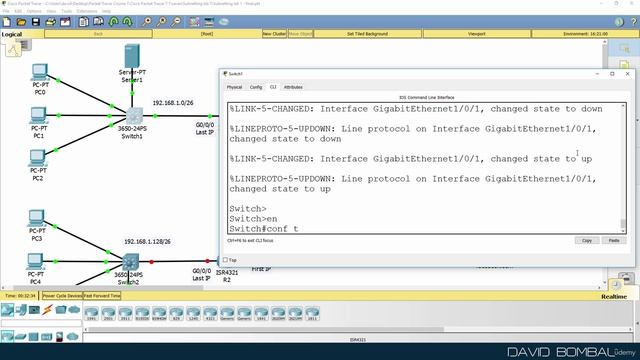Open a file with the folder icon
This screenshot has height=360, width=640.
[x=21, y=22]
